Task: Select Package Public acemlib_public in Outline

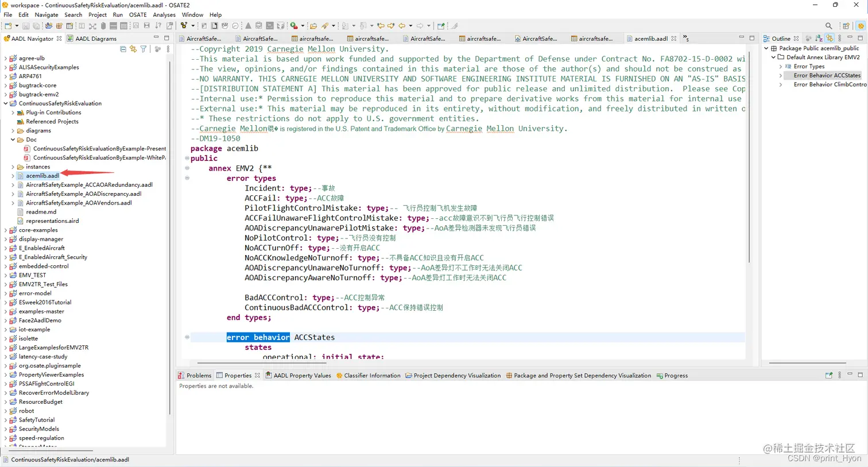Action: 819,48
